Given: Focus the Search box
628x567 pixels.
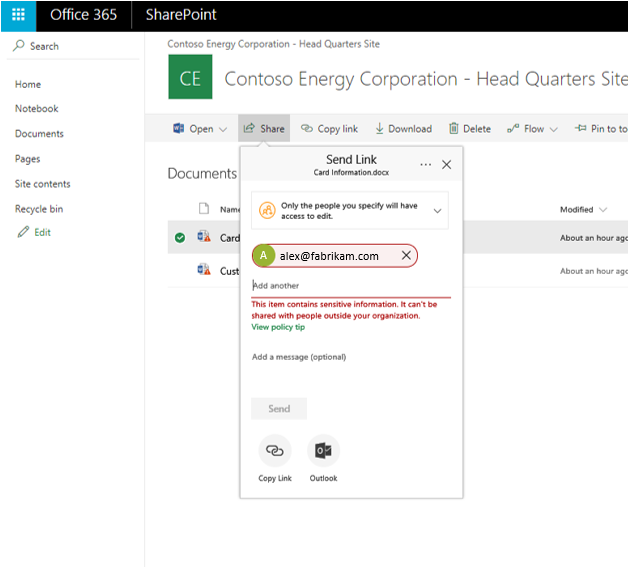Looking at the screenshot, I should (x=73, y=46).
